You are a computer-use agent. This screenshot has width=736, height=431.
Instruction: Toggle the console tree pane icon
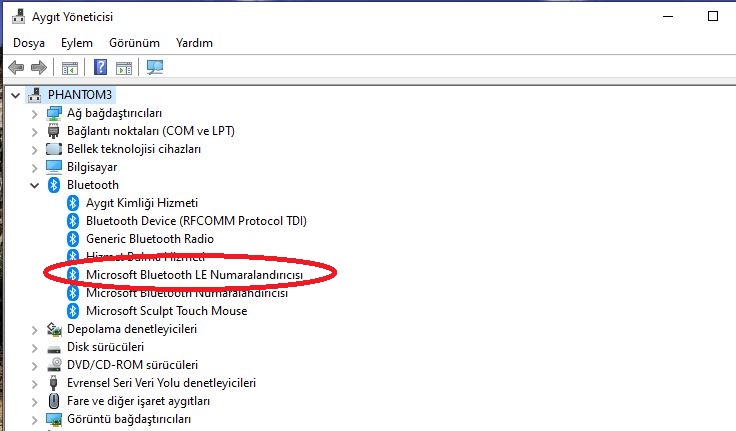[69, 68]
